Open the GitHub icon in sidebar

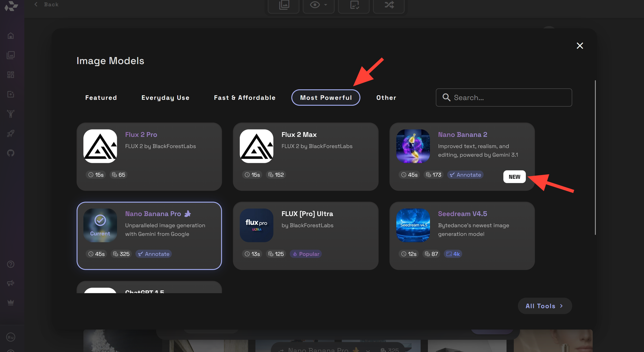(x=11, y=153)
